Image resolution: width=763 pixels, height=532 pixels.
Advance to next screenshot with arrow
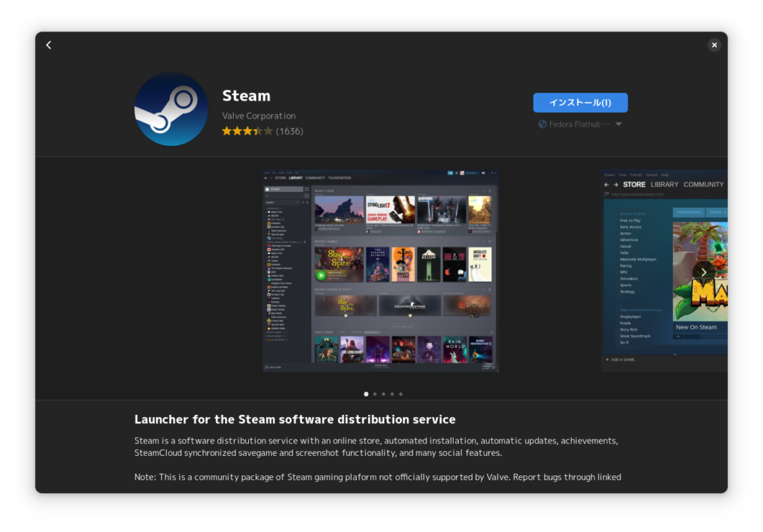pos(703,272)
